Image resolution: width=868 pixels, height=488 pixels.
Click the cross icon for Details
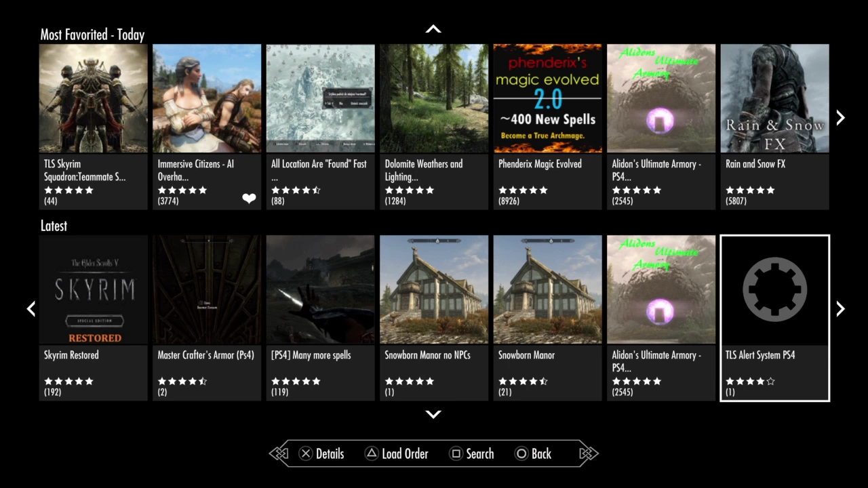306,454
